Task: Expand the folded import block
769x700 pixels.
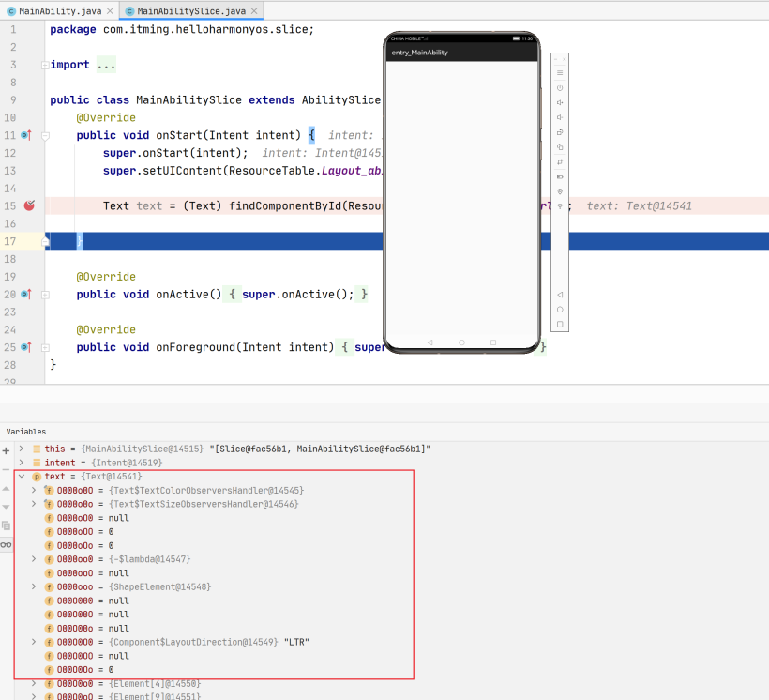Action: pos(45,65)
